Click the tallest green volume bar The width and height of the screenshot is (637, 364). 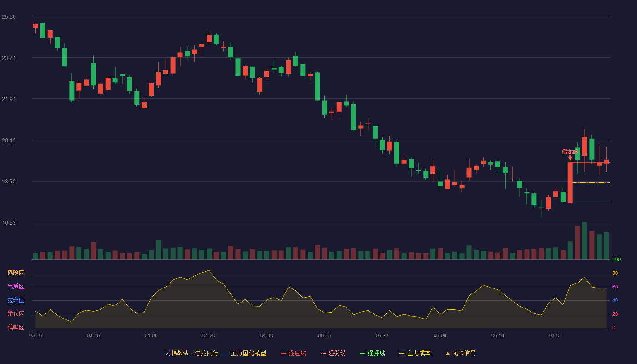(x=585, y=241)
